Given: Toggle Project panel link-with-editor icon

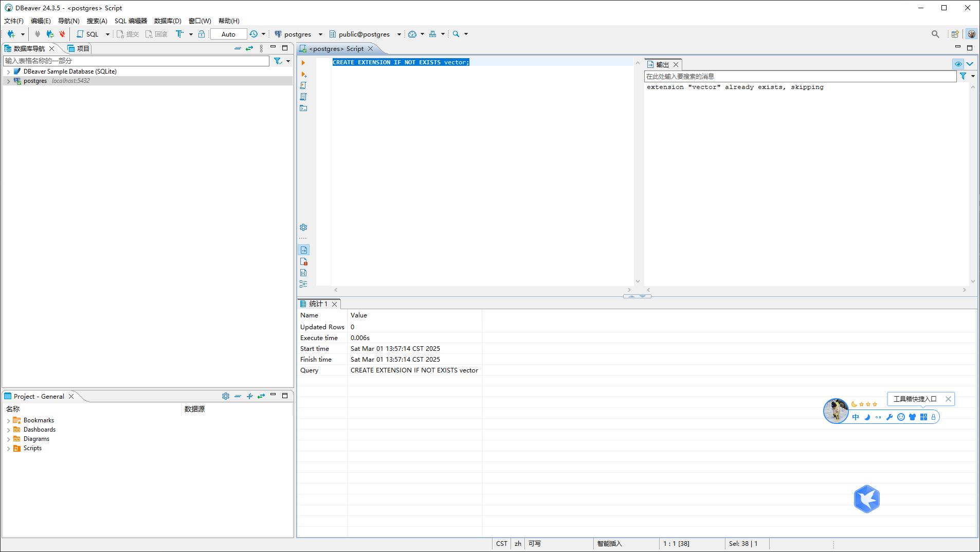Looking at the screenshot, I should pyautogui.click(x=261, y=396).
